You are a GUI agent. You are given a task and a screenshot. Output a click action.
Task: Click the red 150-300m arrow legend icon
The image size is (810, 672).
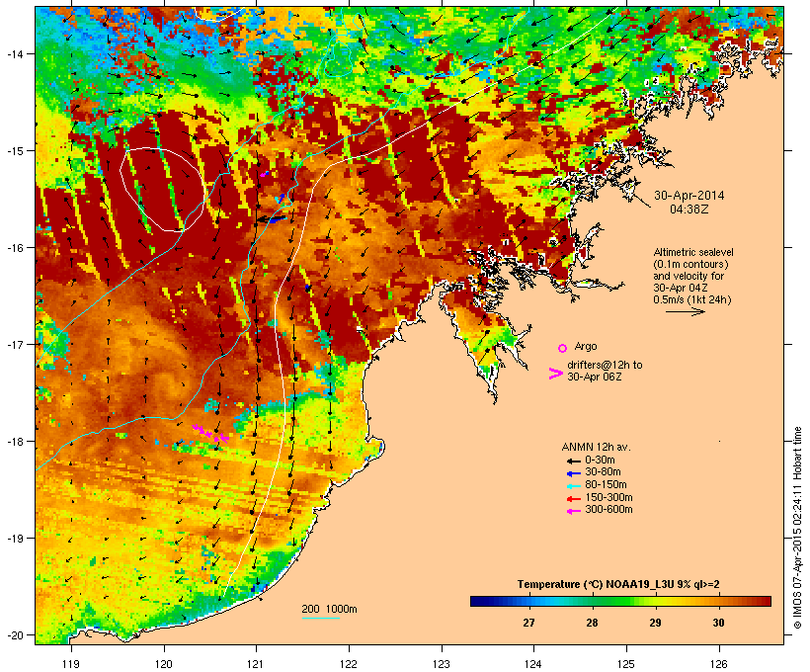573,499
